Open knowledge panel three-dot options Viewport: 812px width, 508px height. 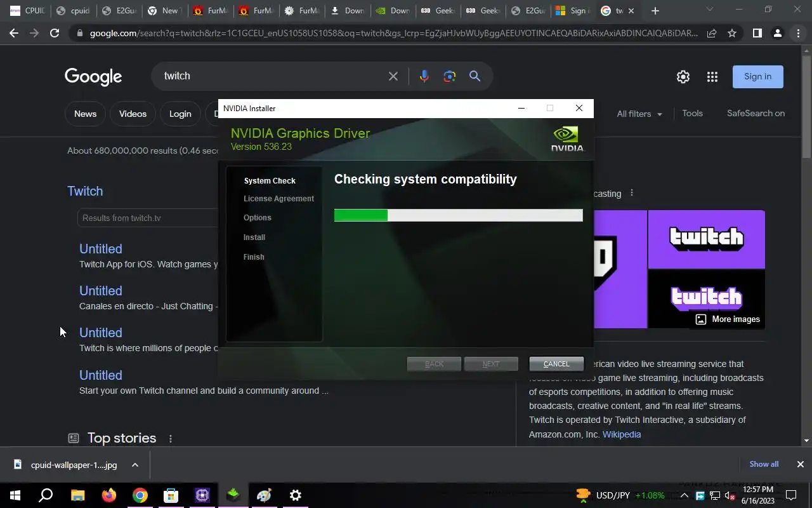[x=631, y=193]
